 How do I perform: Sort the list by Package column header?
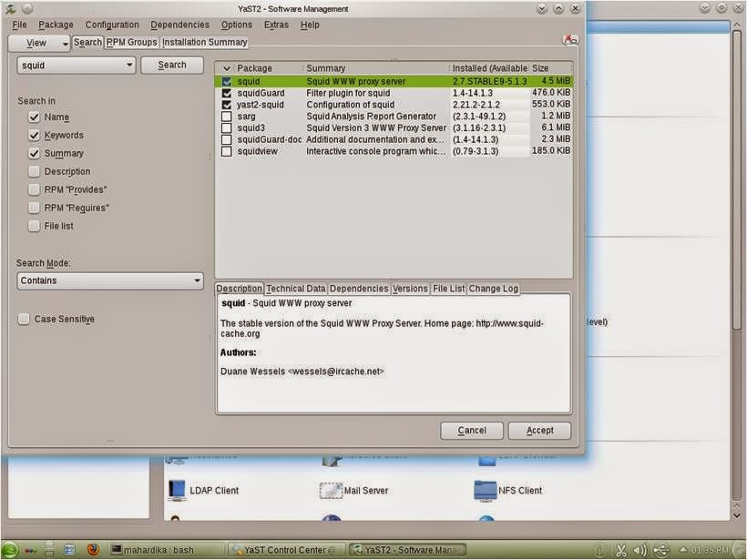coord(269,68)
